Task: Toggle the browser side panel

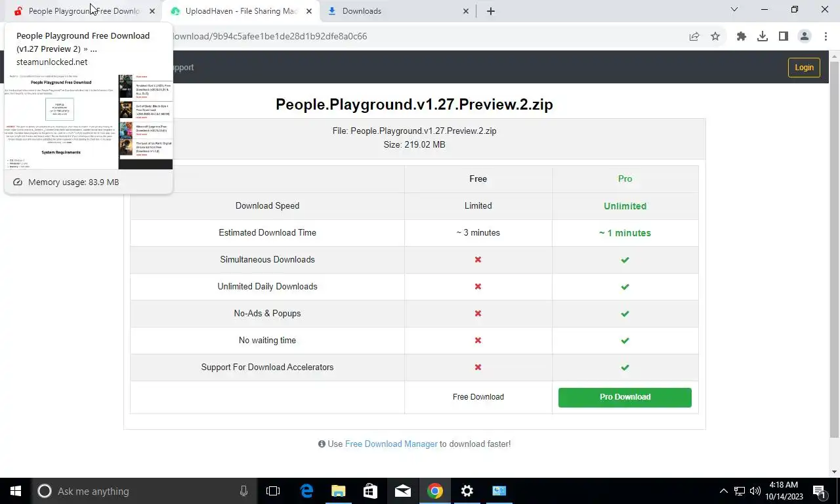Action: click(784, 37)
